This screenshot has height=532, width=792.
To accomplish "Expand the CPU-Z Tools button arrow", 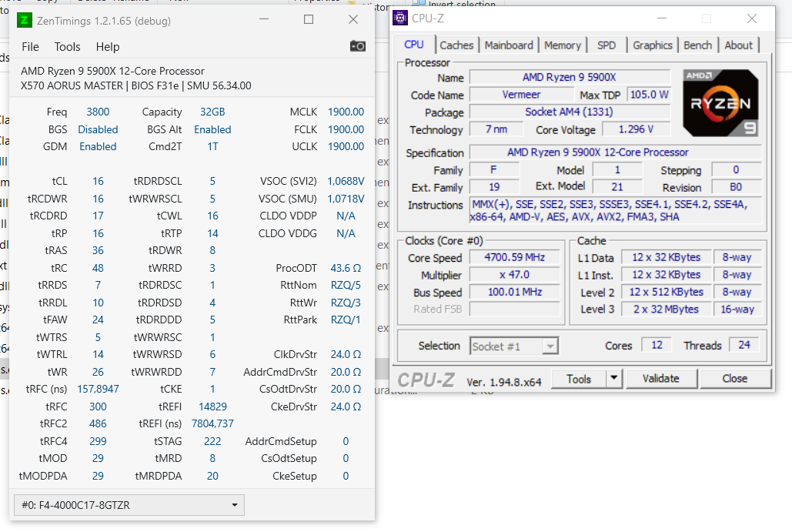I will pyautogui.click(x=613, y=378).
